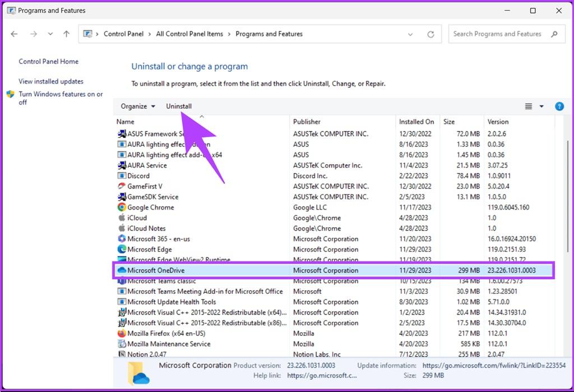
Task: Click the Control Panel icon in address bar
Action: click(88, 34)
